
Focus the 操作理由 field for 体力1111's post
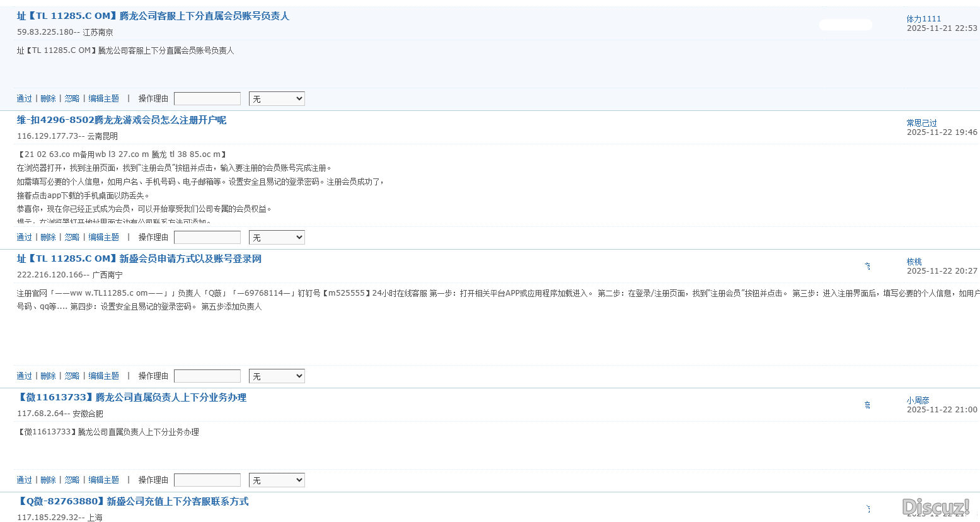[x=207, y=98]
